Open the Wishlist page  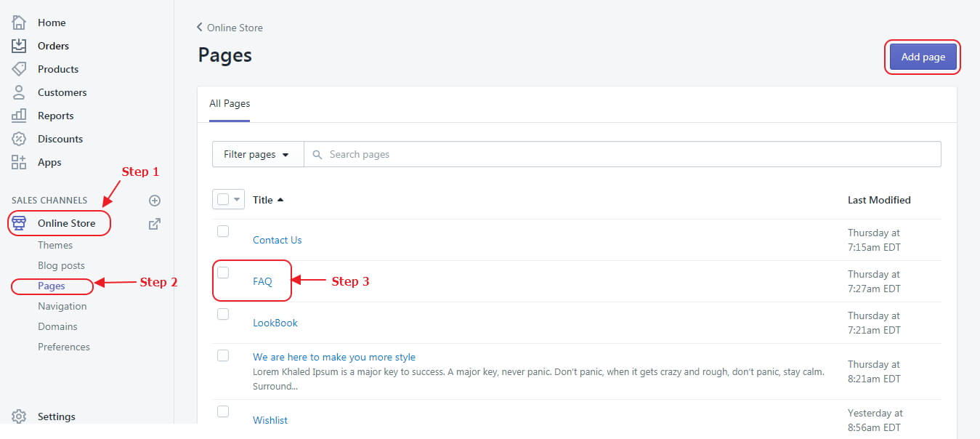click(x=270, y=420)
